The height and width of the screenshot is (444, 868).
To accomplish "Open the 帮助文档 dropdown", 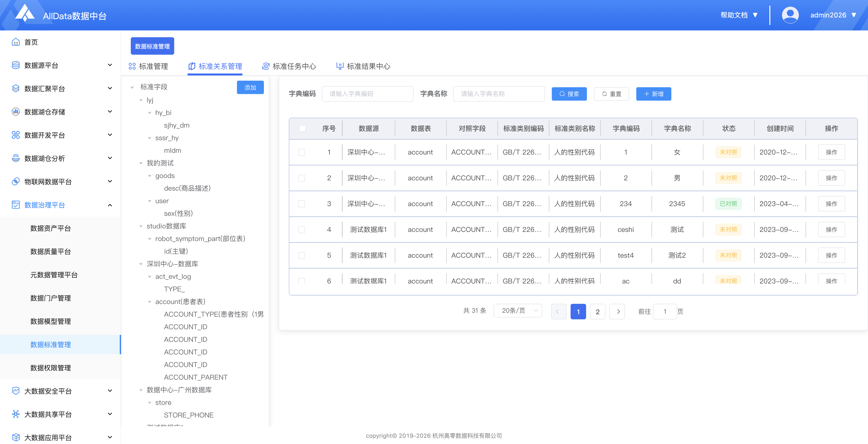I will tap(739, 15).
